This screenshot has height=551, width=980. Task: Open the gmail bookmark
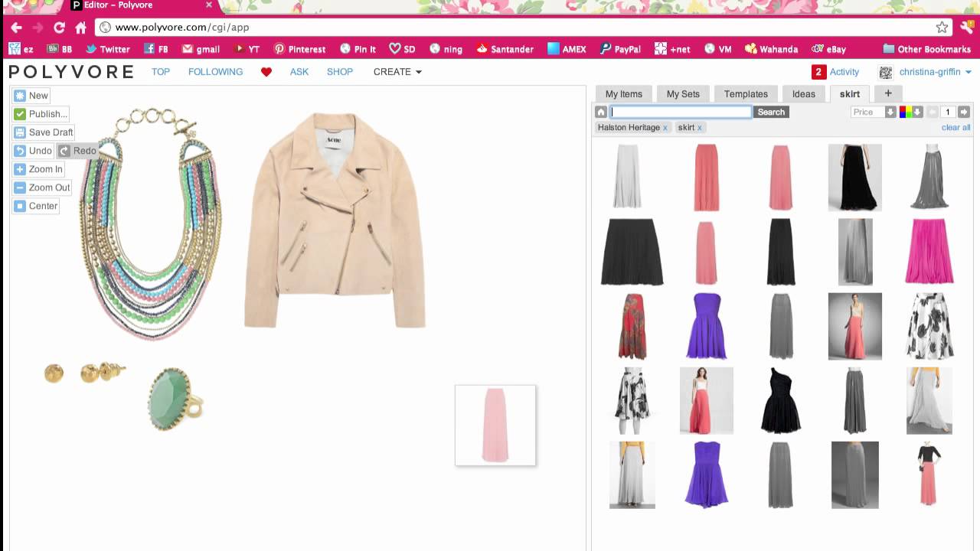201,49
